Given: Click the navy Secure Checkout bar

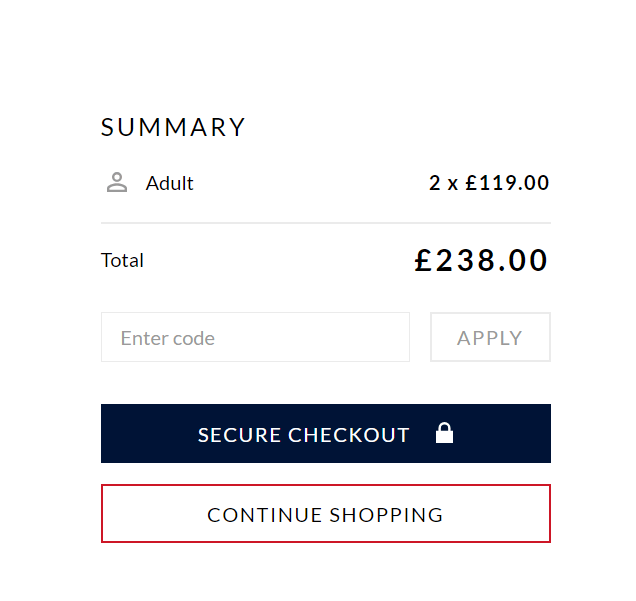Looking at the screenshot, I should click(326, 434).
